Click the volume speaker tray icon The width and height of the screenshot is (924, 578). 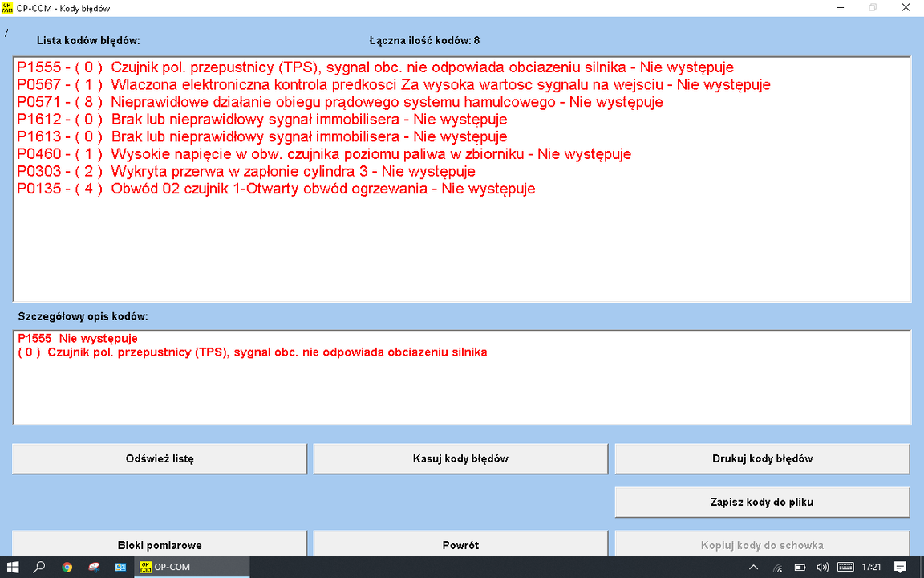point(821,568)
